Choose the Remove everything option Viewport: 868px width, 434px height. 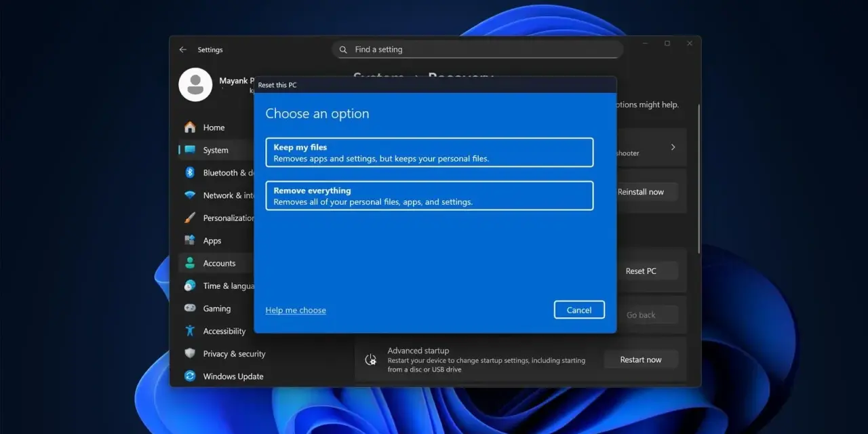pos(429,196)
